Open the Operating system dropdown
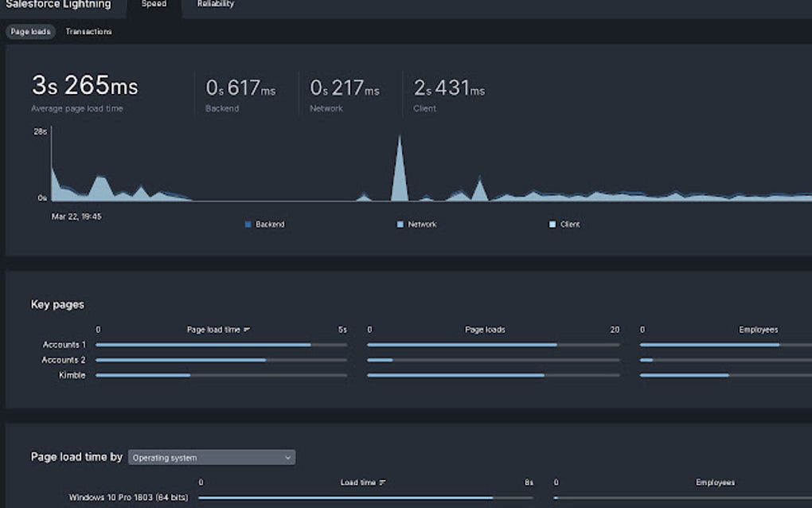The image size is (812, 508). tap(211, 457)
